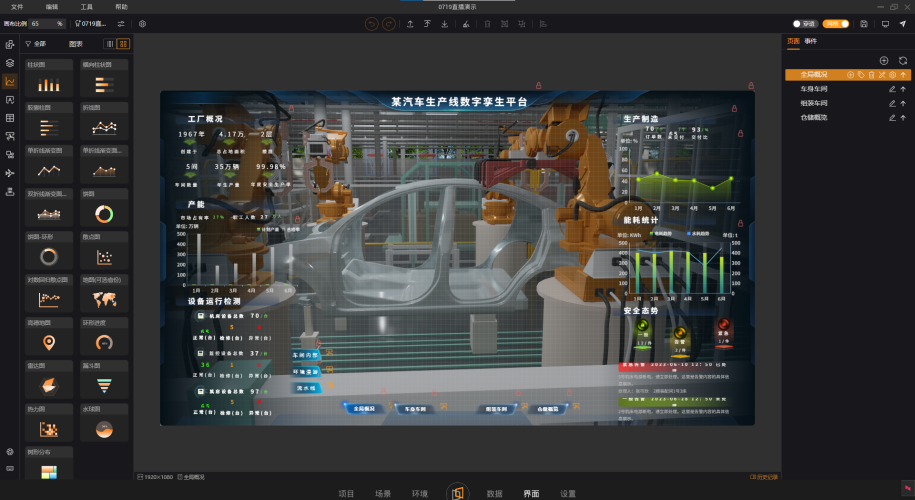Click the 车身车间 button on the canvas
This screenshot has height=500, width=915.
414,408
